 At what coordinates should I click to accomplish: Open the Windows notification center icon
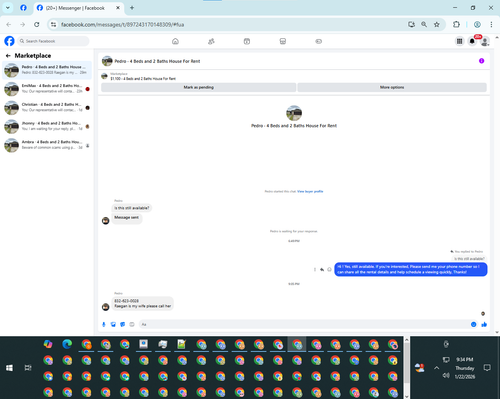click(487, 368)
